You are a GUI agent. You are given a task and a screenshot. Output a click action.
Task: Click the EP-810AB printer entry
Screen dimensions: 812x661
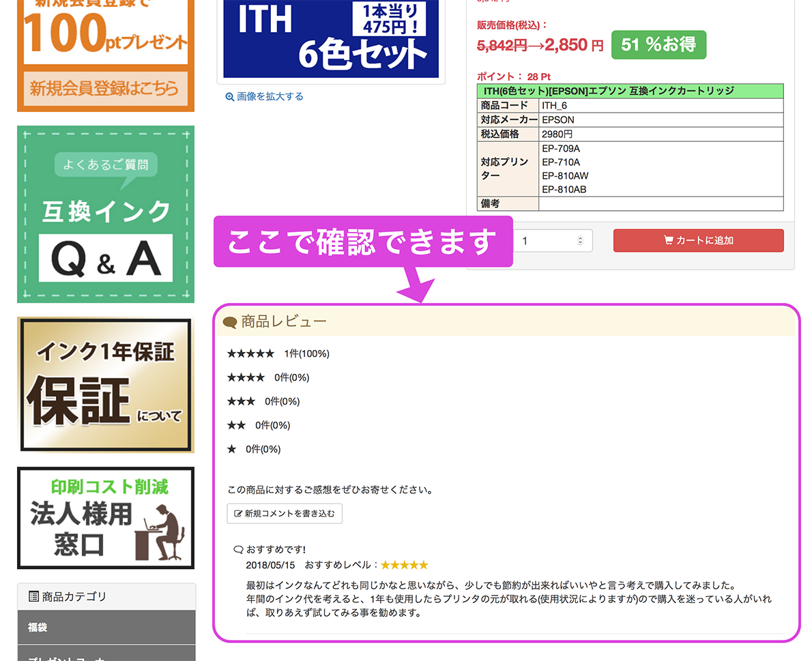click(564, 190)
